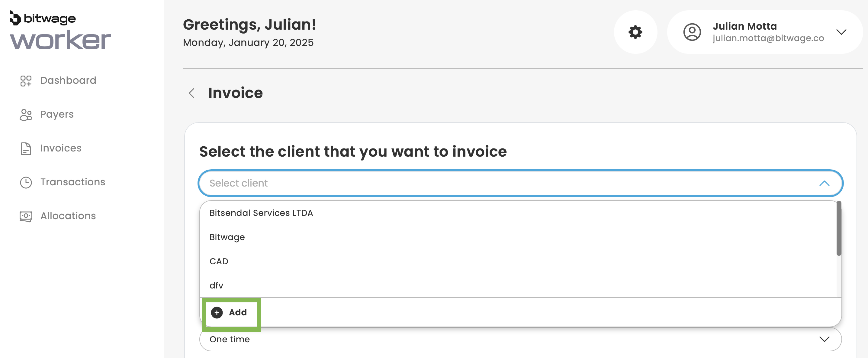Viewport: 868px width, 358px height.
Task: Expand the Julian Motta account menu chevron
Action: click(841, 32)
